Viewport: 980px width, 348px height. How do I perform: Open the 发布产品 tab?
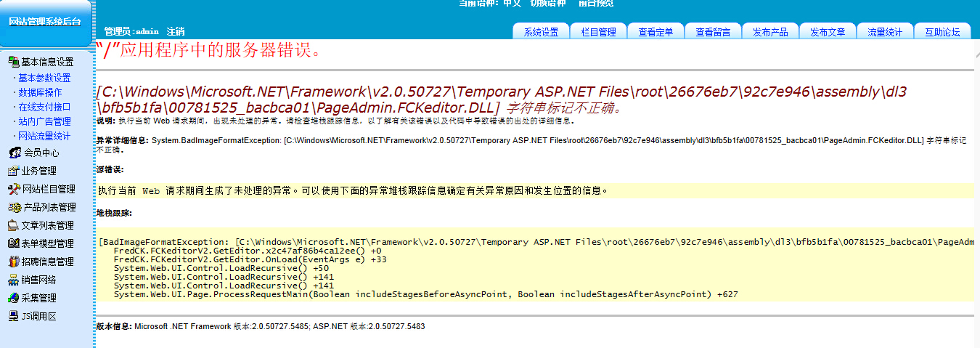pos(770,32)
